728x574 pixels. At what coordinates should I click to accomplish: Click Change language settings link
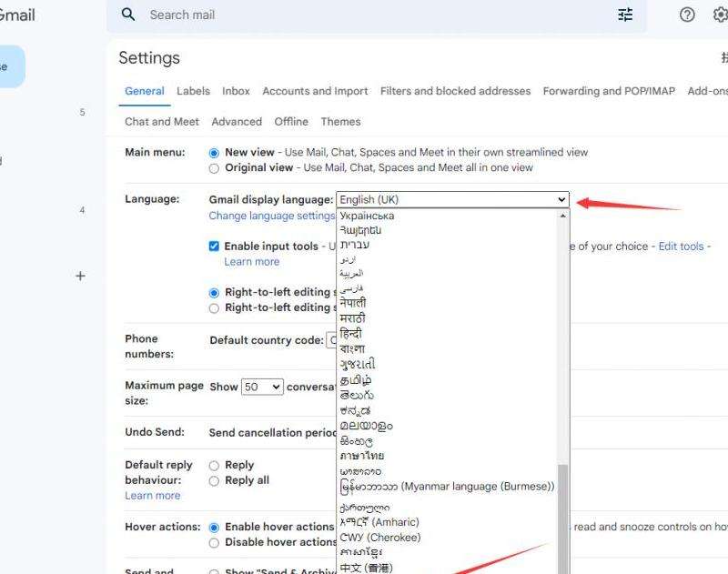tap(271, 216)
